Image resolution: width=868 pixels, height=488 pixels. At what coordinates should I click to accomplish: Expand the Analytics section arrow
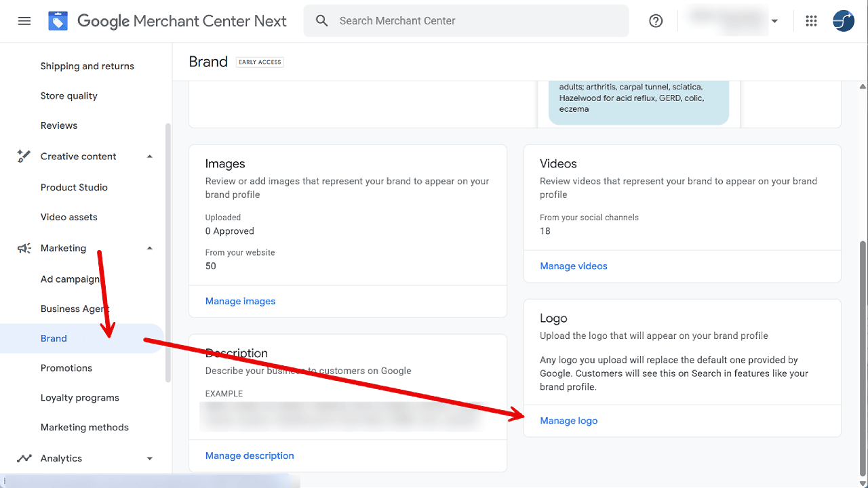point(150,459)
